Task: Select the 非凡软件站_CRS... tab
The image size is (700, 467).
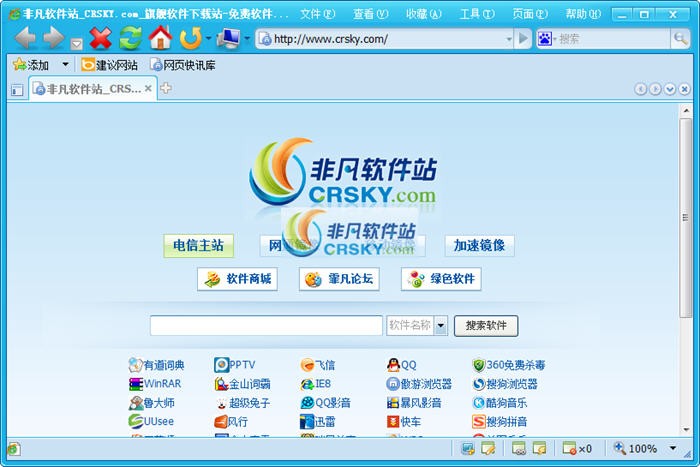Action: click(x=93, y=89)
